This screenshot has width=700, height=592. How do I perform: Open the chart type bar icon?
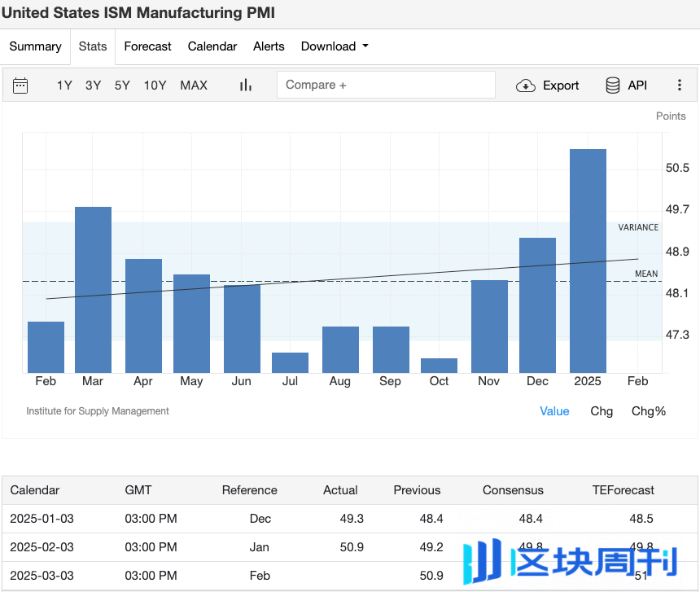(x=246, y=85)
